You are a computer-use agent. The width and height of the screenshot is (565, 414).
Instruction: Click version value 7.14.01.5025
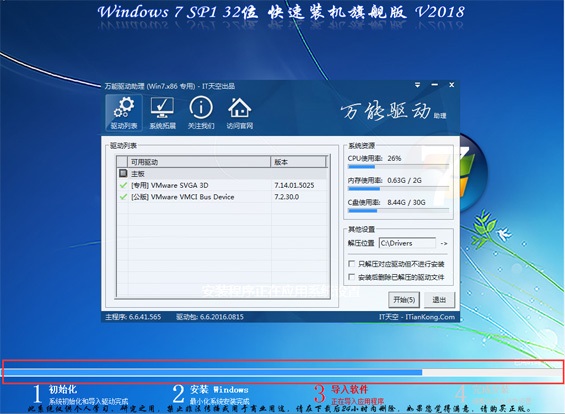[294, 185]
